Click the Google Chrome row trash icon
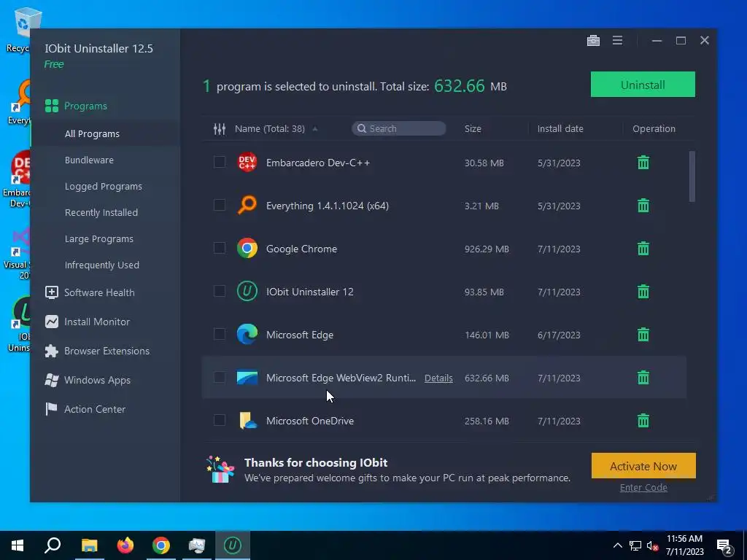The width and height of the screenshot is (747, 560). 643,248
